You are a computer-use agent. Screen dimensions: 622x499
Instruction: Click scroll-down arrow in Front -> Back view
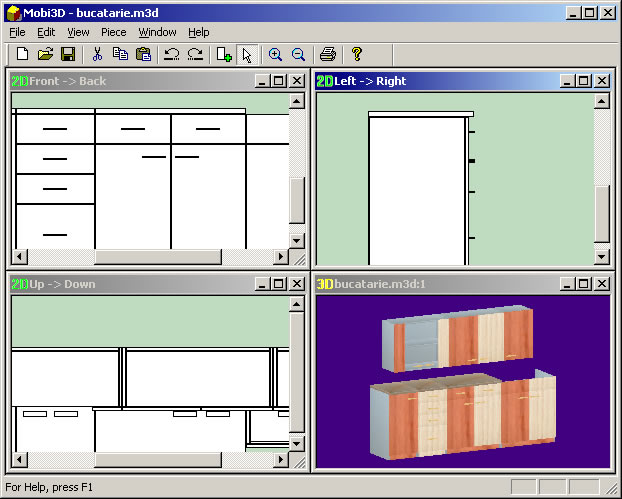point(297,241)
